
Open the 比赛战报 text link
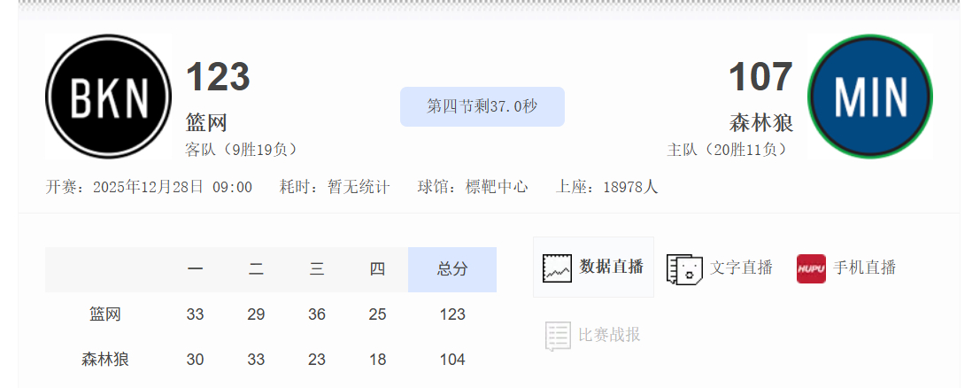(609, 335)
